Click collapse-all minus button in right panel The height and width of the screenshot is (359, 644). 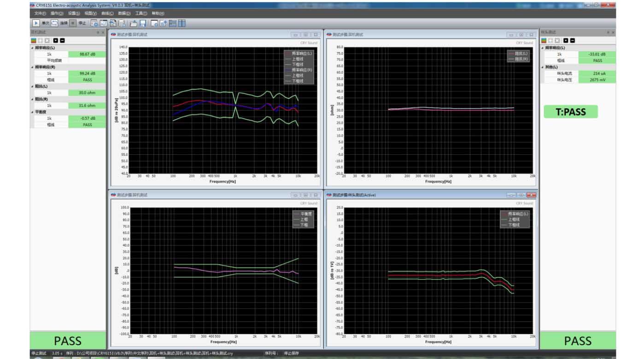572,41
